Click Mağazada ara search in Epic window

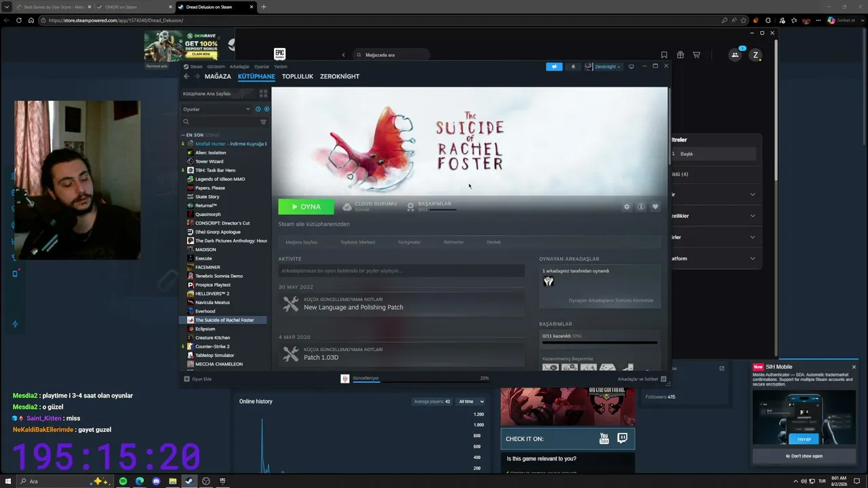[x=392, y=55]
